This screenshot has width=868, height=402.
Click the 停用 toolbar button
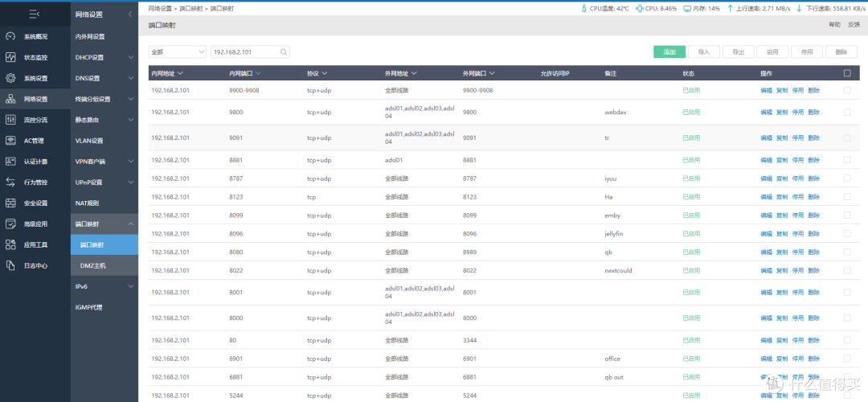[807, 52]
